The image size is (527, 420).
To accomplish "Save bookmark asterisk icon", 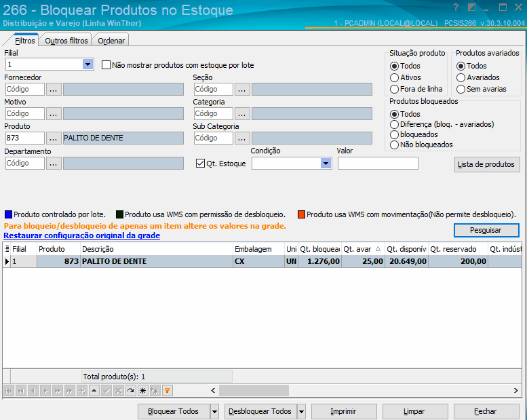I will point(143,391).
